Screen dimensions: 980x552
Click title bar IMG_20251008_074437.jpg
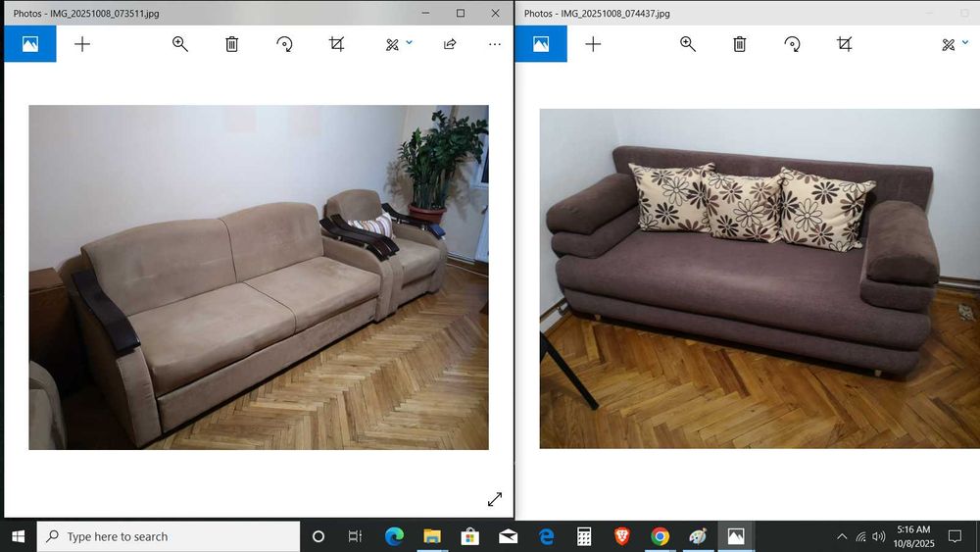tap(597, 13)
